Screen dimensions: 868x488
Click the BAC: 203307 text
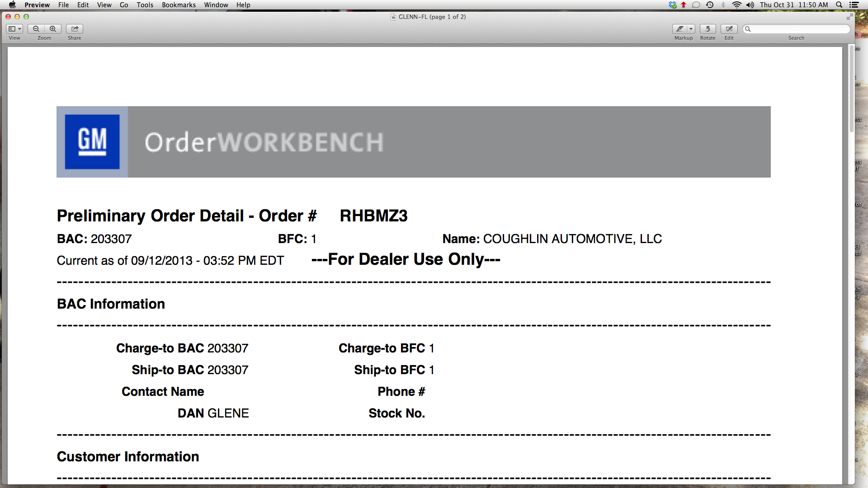94,239
